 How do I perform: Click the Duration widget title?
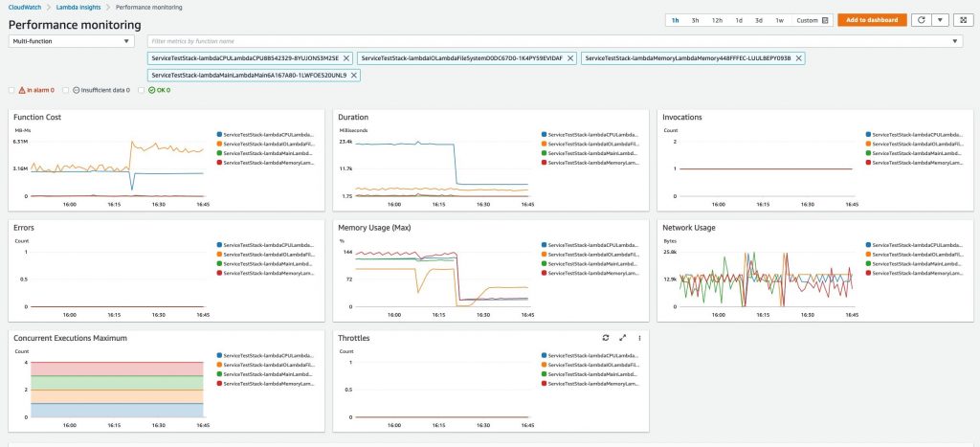[x=353, y=117]
